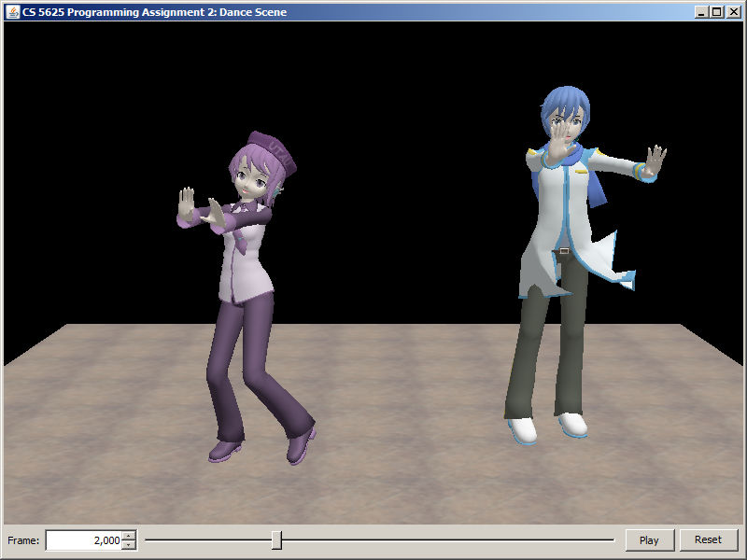Click slider track left of the thumb

(x=205, y=539)
